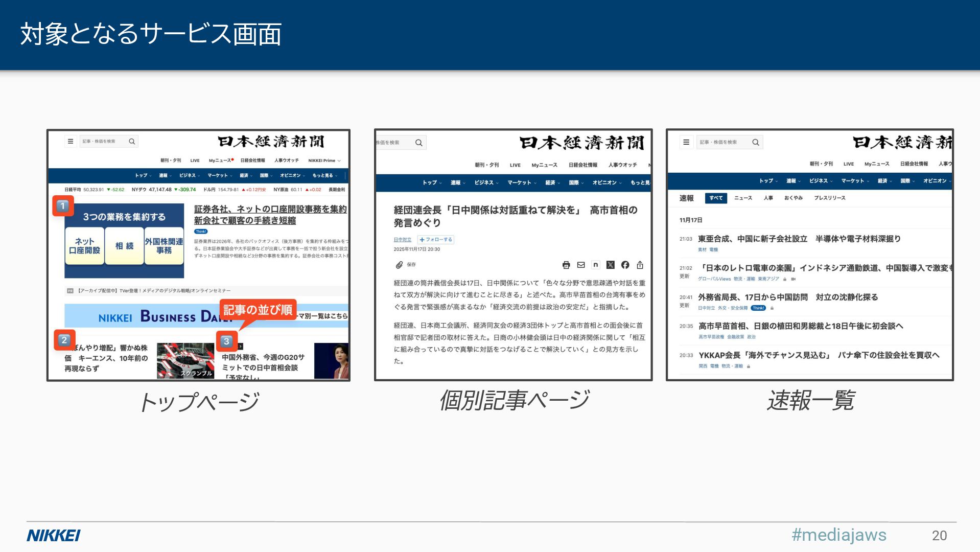Open hamburger menu in 速報一覧 screenshot
The width and height of the screenshot is (980, 552).
coord(686,142)
